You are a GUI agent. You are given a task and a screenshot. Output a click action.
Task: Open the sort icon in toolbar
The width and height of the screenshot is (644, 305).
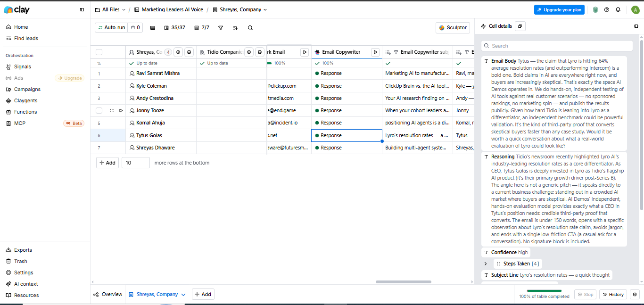coord(235,28)
